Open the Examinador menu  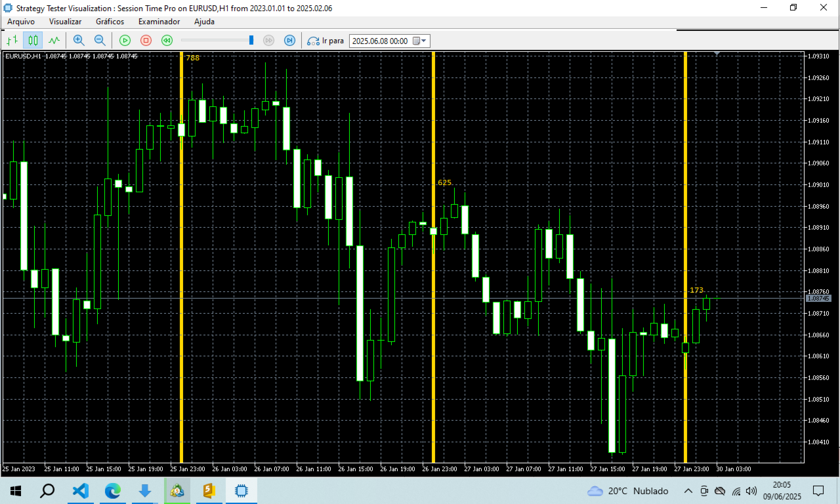pyautogui.click(x=159, y=22)
